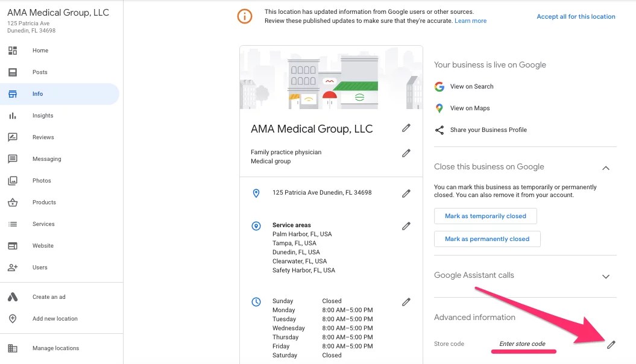Click the Products basket icon
Viewport: 636px width, 364px height.
(x=13, y=202)
